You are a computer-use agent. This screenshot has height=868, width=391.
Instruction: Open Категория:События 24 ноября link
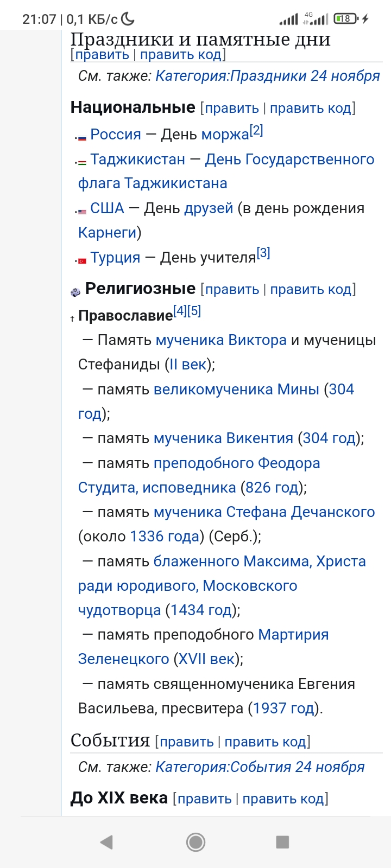pyautogui.click(x=260, y=767)
